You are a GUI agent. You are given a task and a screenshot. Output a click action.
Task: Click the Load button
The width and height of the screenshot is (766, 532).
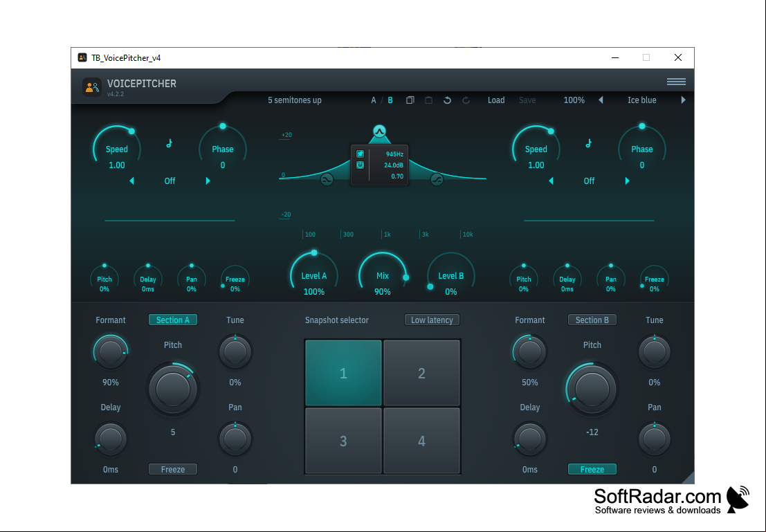496,100
